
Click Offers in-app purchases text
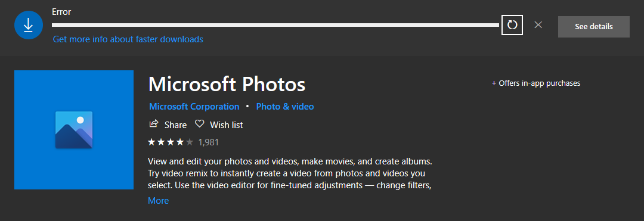[536, 83]
